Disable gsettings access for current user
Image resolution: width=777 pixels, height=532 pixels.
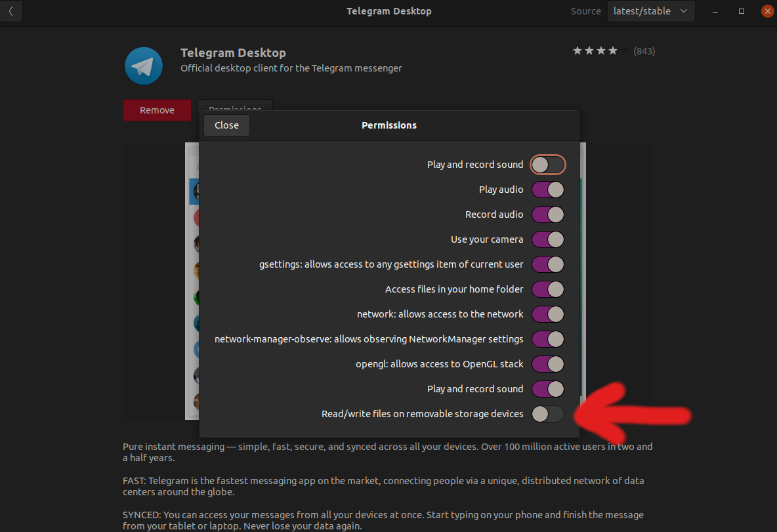548,264
